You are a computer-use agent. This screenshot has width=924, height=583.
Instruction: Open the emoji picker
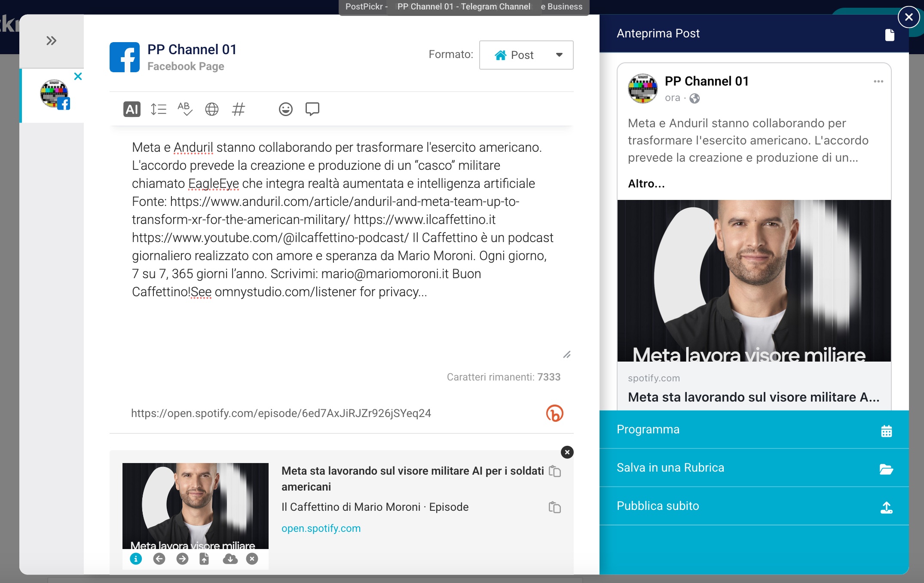pos(285,109)
